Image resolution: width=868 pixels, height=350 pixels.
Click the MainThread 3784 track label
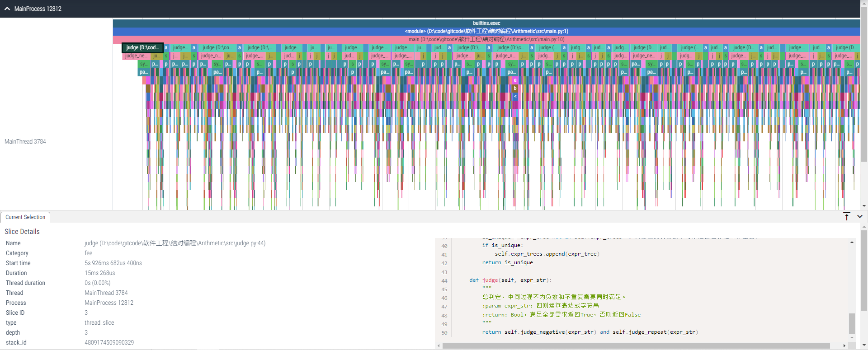(x=25, y=141)
